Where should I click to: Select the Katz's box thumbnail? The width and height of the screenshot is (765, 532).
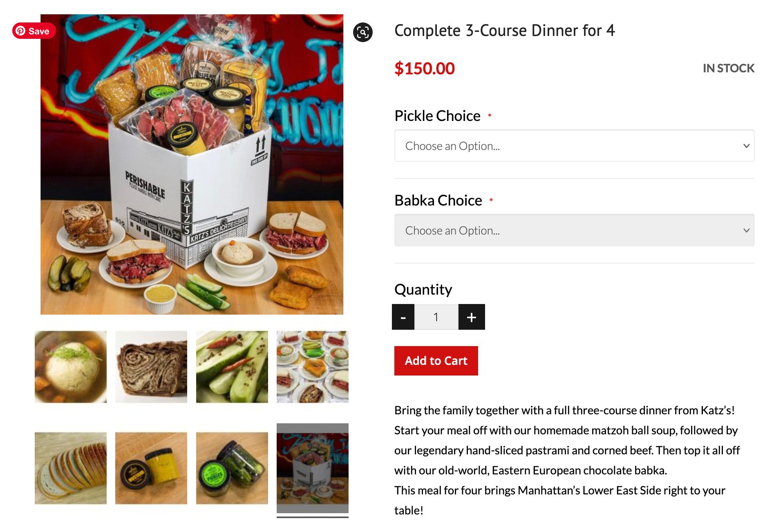coord(313,468)
